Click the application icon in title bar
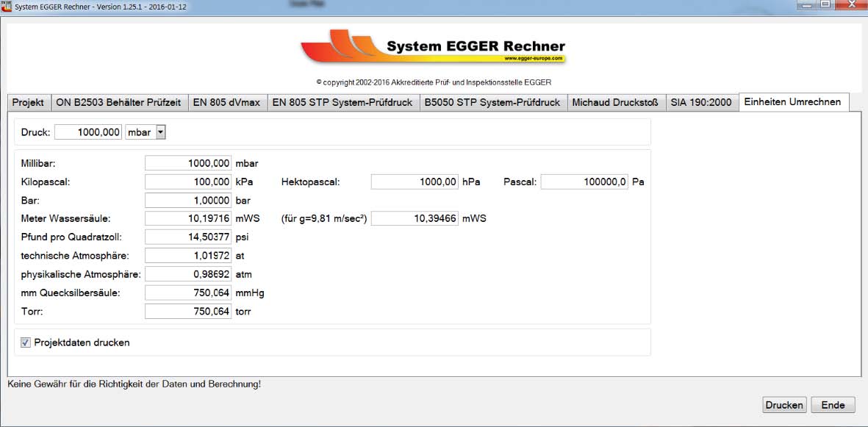Screen dimensions: 868x427 (x=7, y=6)
